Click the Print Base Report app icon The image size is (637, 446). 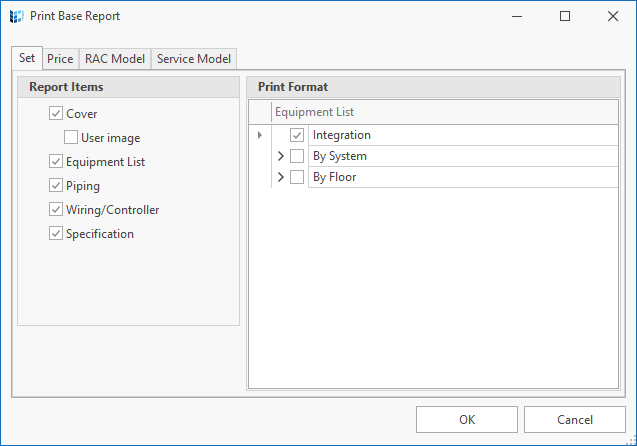tap(17, 16)
